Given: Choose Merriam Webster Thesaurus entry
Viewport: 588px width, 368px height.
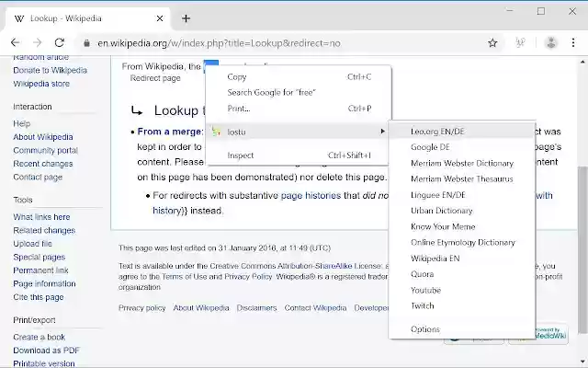Looking at the screenshot, I should (x=462, y=179).
